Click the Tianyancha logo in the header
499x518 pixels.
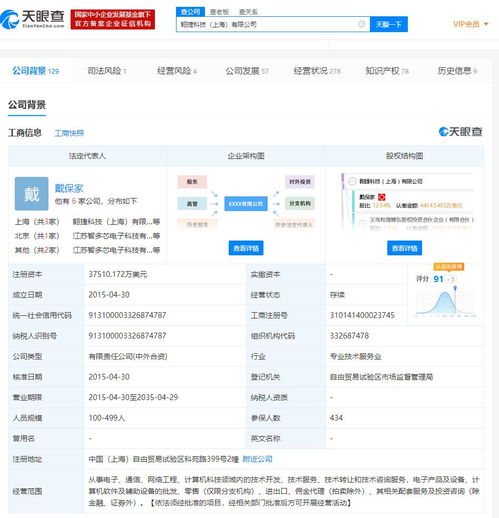[32, 19]
